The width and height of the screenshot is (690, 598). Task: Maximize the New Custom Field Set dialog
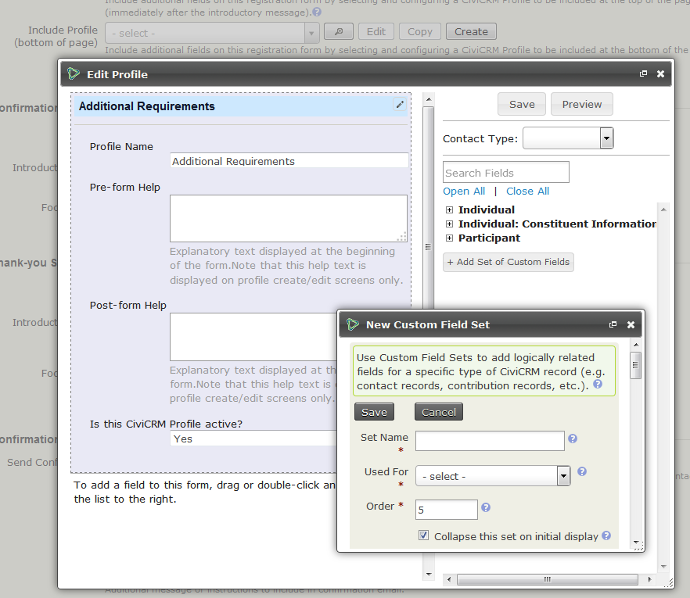tap(614, 325)
